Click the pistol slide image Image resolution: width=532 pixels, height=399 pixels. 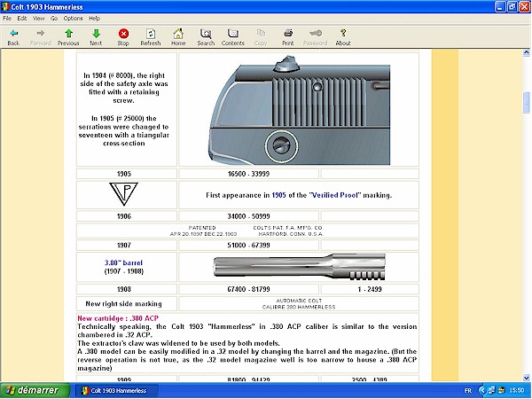click(x=299, y=110)
